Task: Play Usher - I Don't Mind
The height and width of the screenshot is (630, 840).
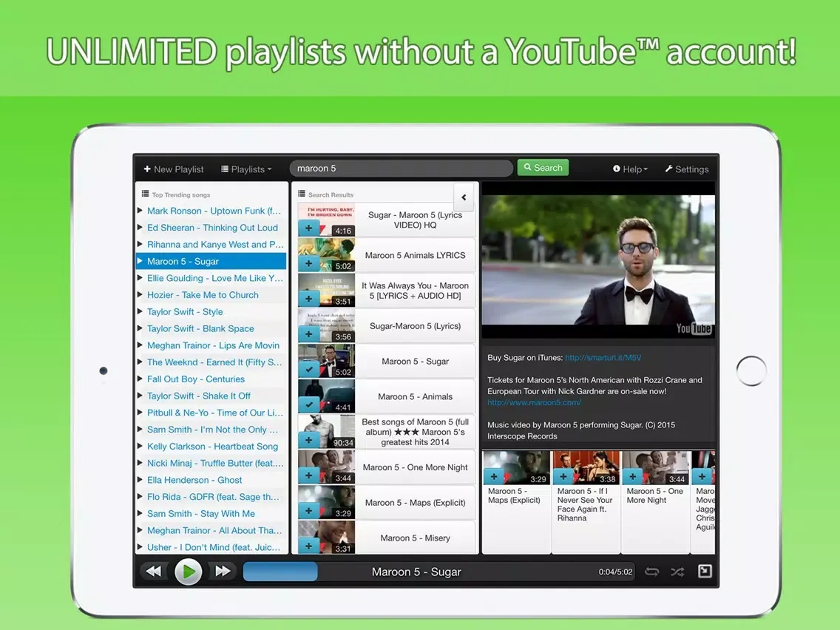Action: click(211, 547)
